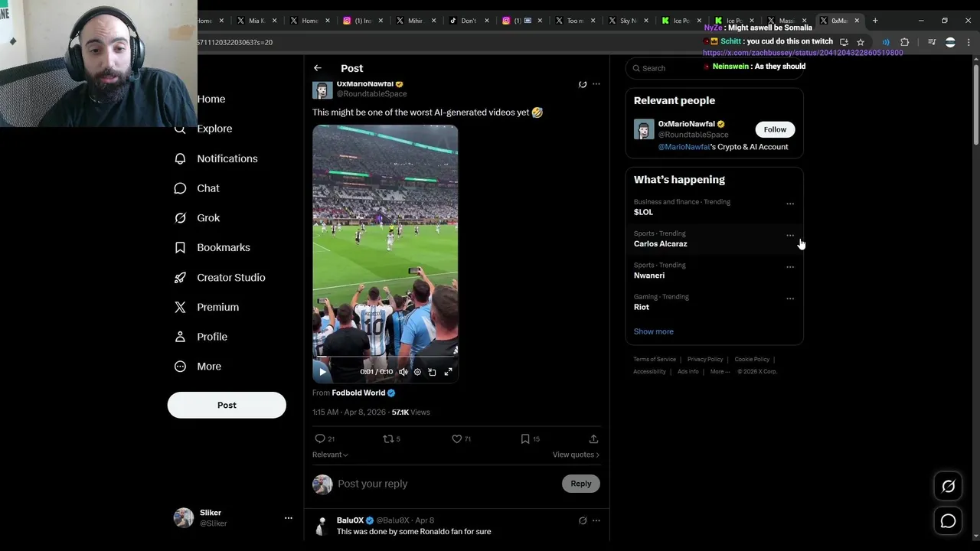Open the Terms of Service footer link
Image resolution: width=980 pixels, height=551 pixels.
pyautogui.click(x=655, y=360)
